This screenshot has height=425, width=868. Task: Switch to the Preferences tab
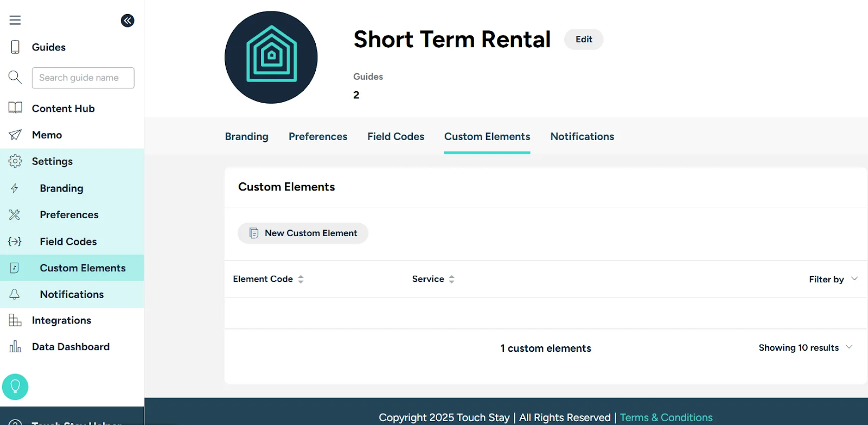[318, 137]
